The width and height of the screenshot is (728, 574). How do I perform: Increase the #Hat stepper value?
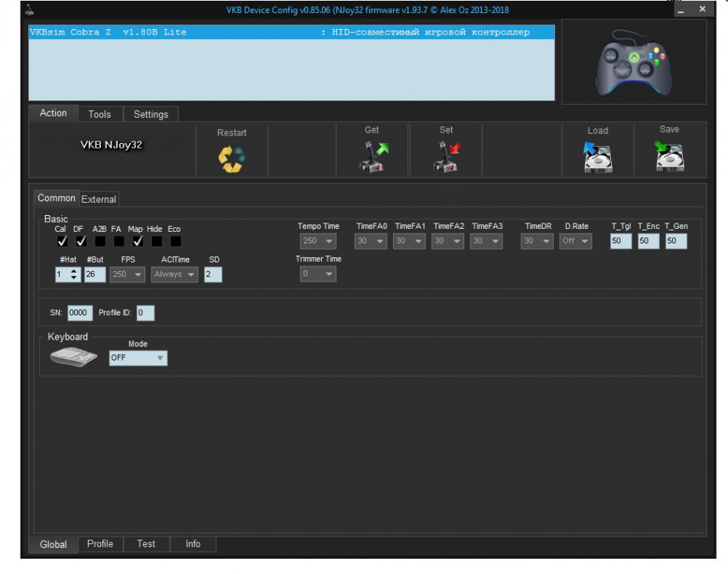pyautogui.click(x=74, y=270)
